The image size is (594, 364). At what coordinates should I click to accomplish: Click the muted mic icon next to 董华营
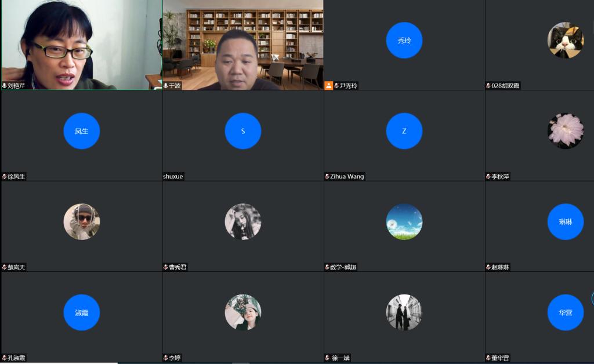tap(488, 358)
